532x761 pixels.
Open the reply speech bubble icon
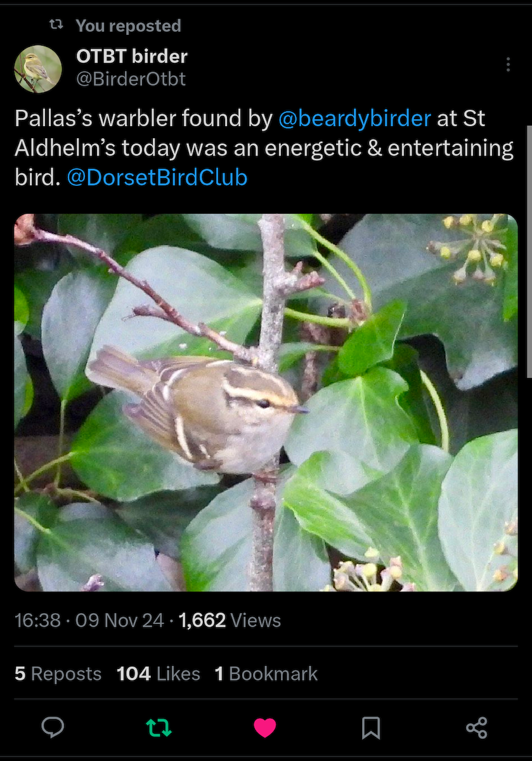click(53, 727)
